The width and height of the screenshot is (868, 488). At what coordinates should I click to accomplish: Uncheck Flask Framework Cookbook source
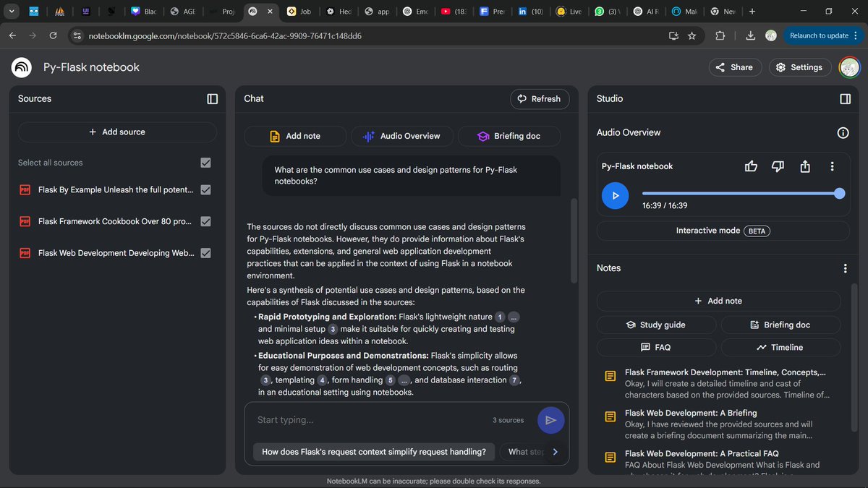[x=205, y=221]
